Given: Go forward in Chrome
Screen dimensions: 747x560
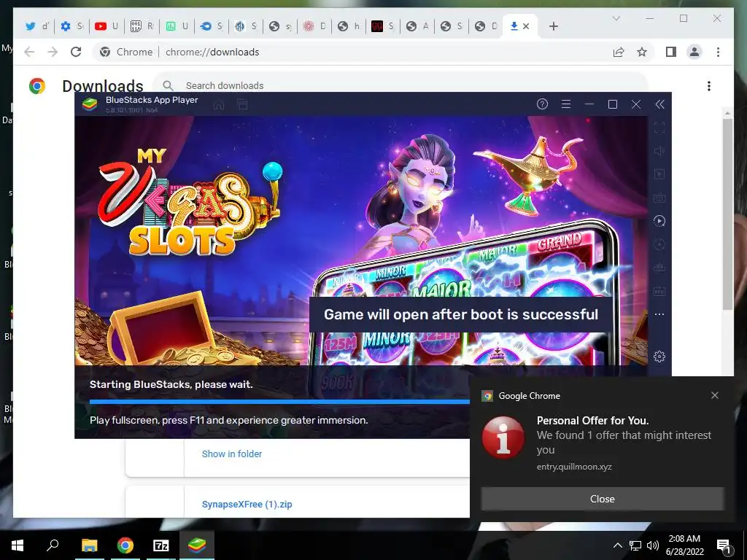Looking at the screenshot, I should tap(53, 52).
